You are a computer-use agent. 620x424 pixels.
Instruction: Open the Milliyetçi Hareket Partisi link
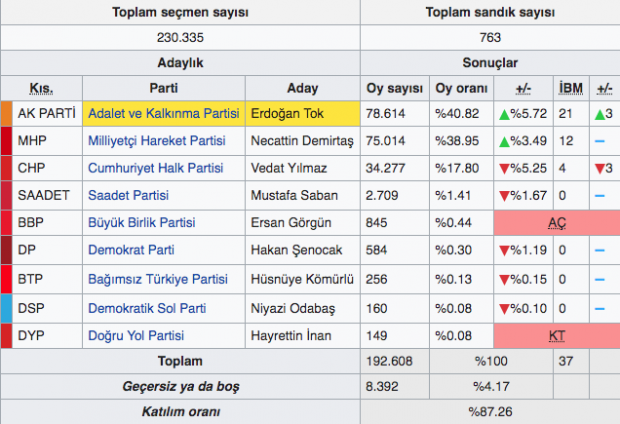pos(157,140)
